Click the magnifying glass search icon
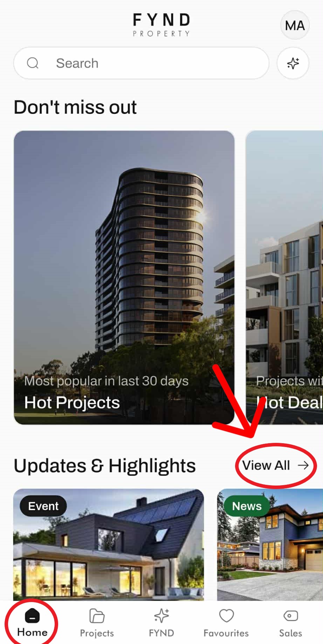Viewport: 323px width, 644px height. point(33,63)
